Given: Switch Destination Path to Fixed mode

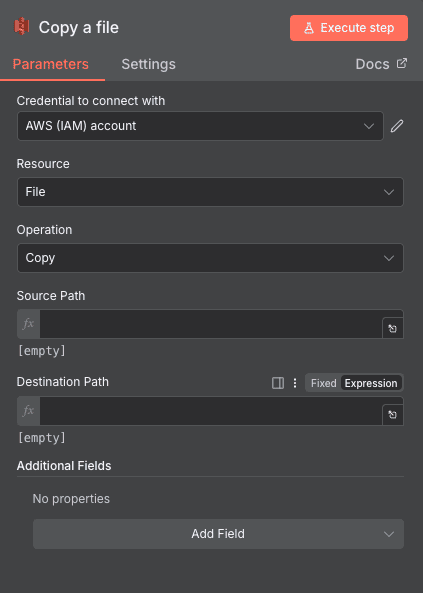Looking at the screenshot, I should (323, 383).
